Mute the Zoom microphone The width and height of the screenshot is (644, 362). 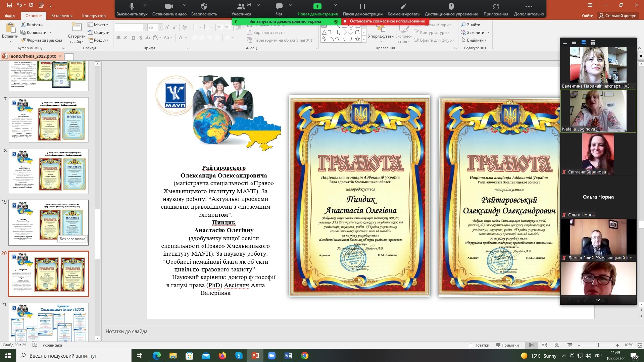(132, 7)
